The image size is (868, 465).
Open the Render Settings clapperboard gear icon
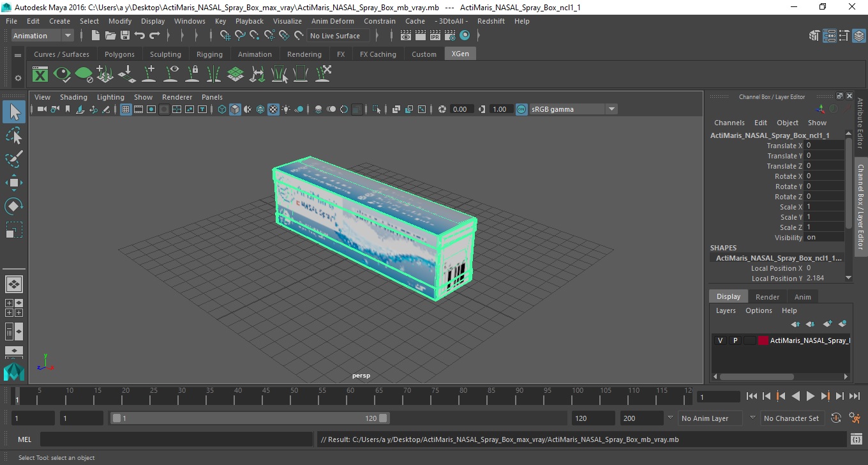[x=450, y=36]
